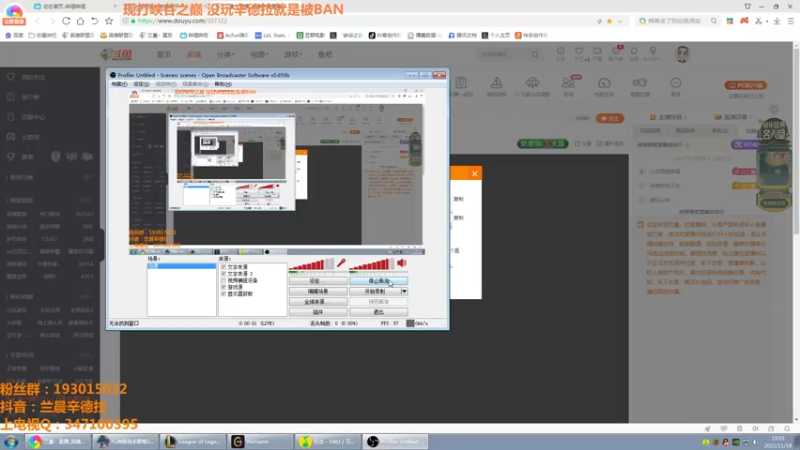
Task: Click 插件 button in OBS
Action: point(318,312)
